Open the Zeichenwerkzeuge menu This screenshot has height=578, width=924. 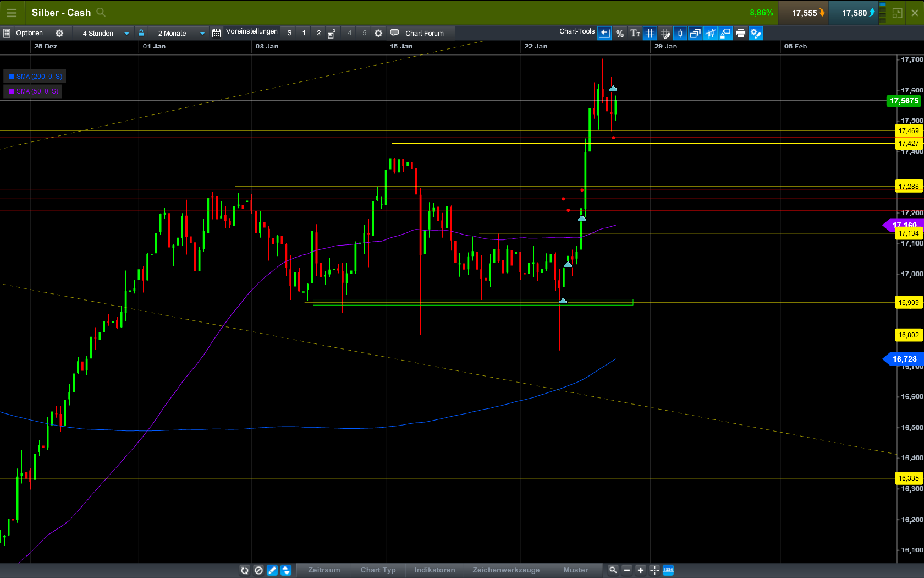pyautogui.click(x=505, y=570)
